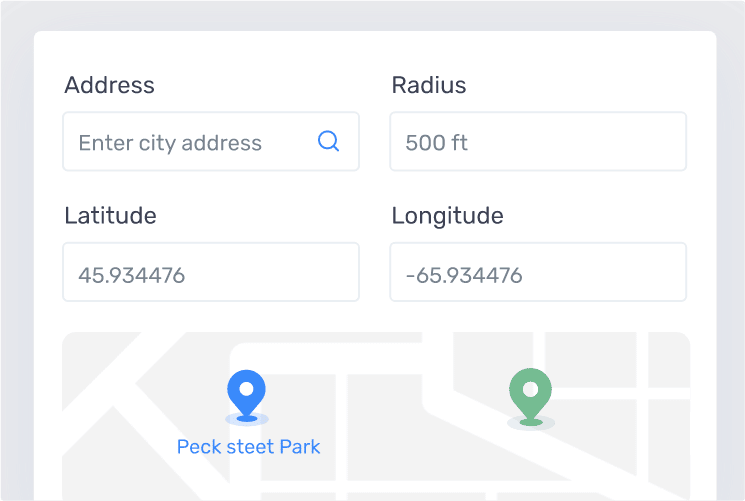
Task: Open the Peck steet Park label
Action: click(x=248, y=447)
